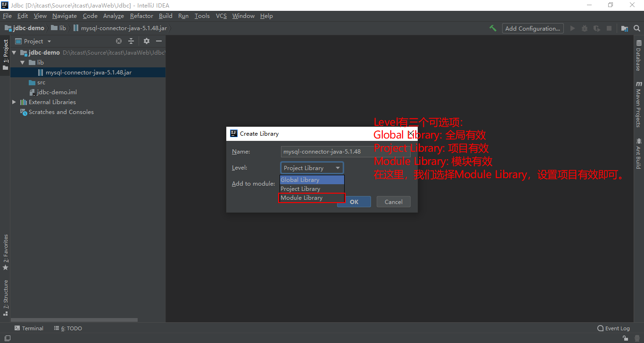Open the Level combo box in the dialog

[x=312, y=168]
